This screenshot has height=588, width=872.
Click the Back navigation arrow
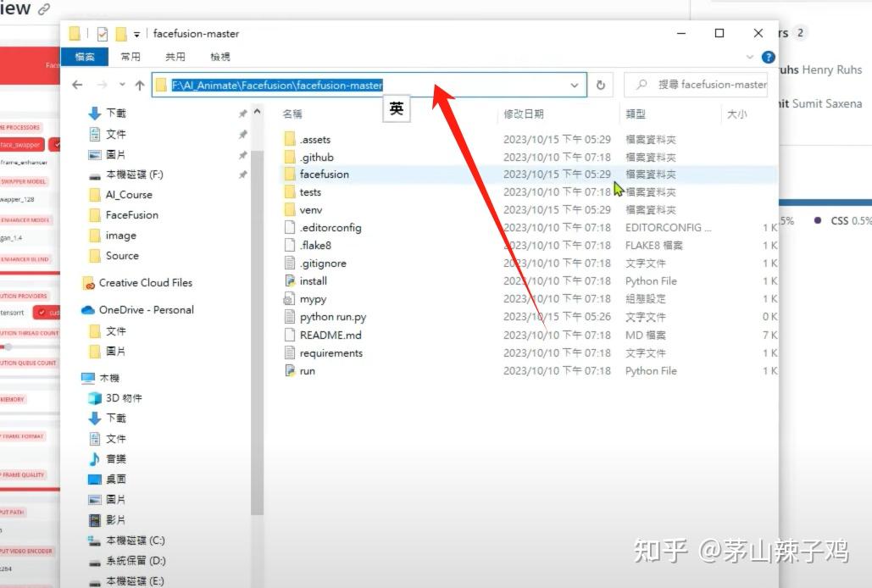pyautogui.click(x=77, y=84)
